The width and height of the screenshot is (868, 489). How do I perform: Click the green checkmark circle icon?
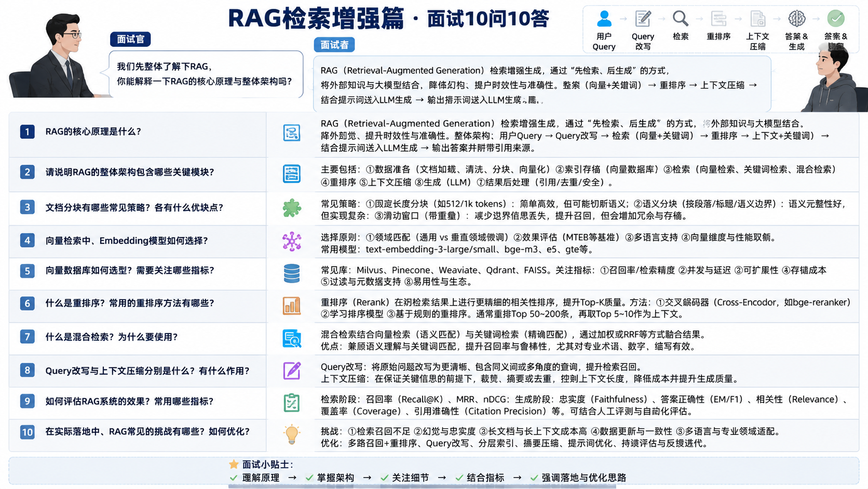click(x=836, y=19)
